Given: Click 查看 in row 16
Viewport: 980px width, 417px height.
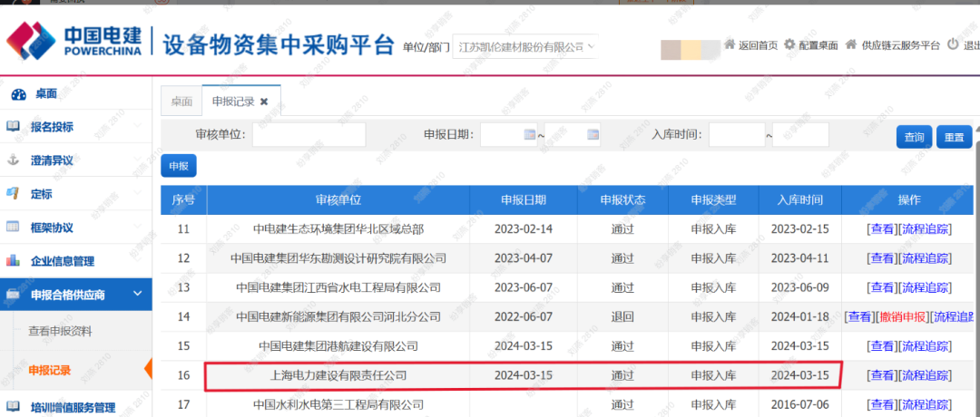Looking at the screenshot, I should [x=882, y=375].
